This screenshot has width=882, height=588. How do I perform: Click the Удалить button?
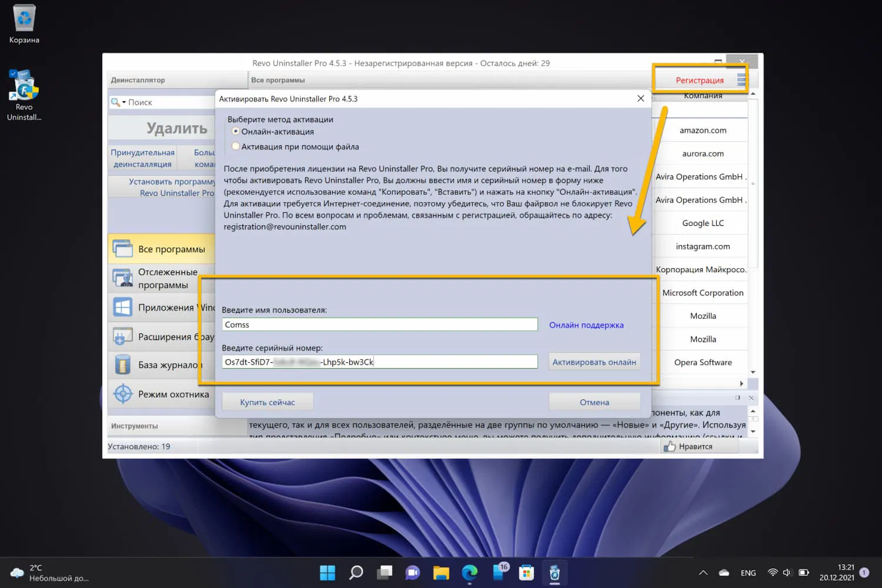(x=162, y=128)
